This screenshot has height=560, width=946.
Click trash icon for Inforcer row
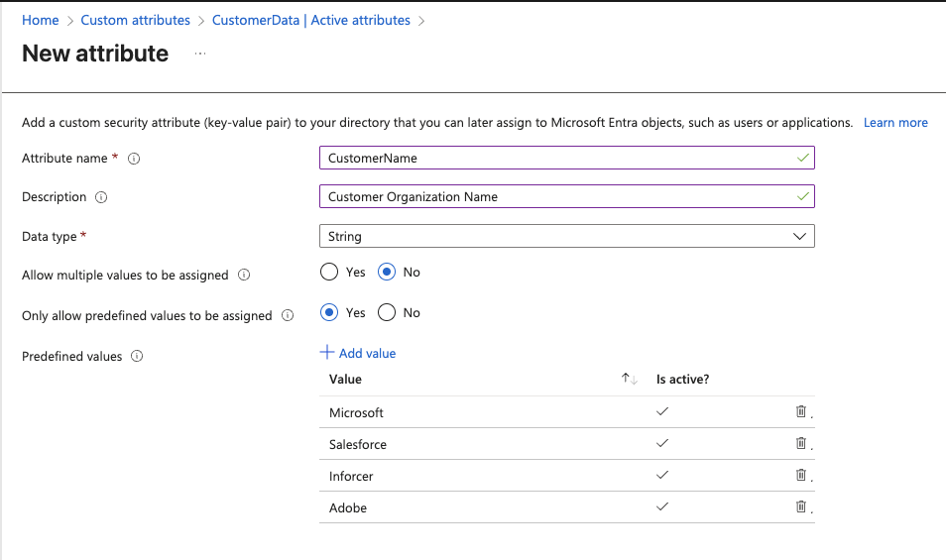[x=800, y=476]
